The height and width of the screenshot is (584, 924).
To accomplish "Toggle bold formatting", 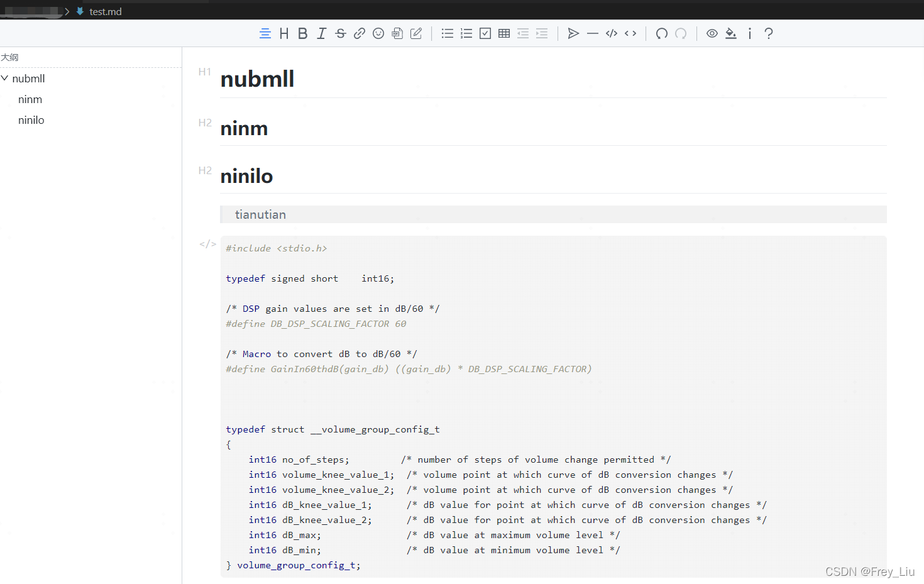I will pyautogui.click(x=302, y=33).
